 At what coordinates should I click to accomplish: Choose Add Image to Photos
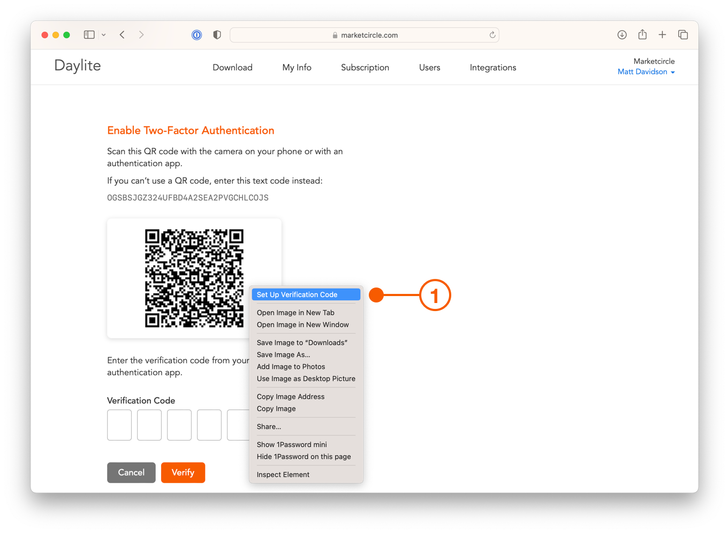coord(306,367)
